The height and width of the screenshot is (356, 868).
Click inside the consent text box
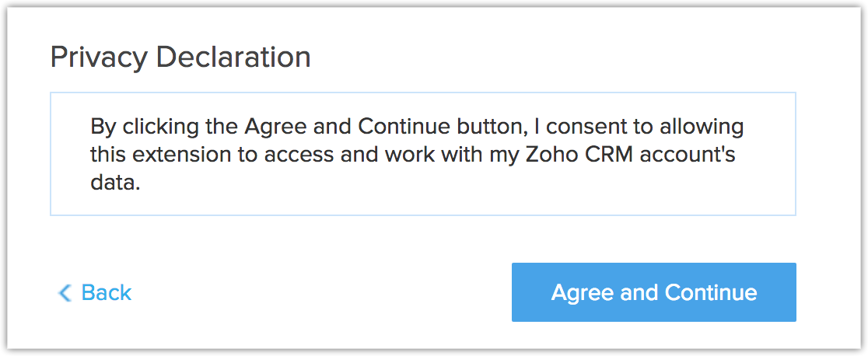point(422,154)
